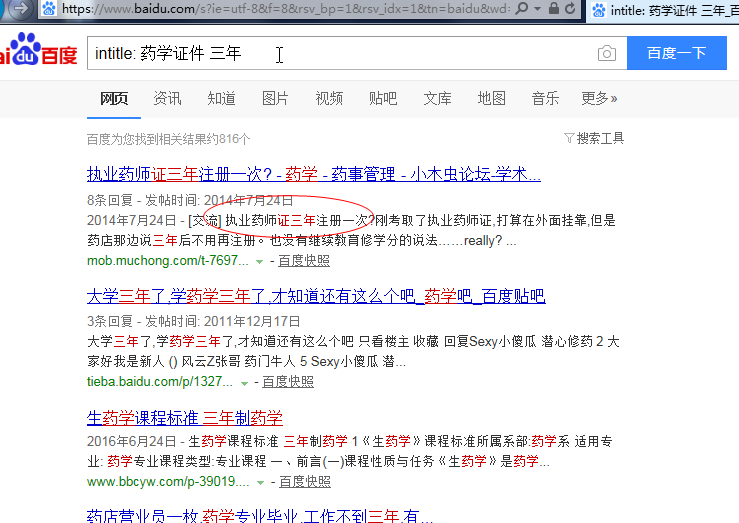Open result 大学三年了,学药学三年了 link

316,296
